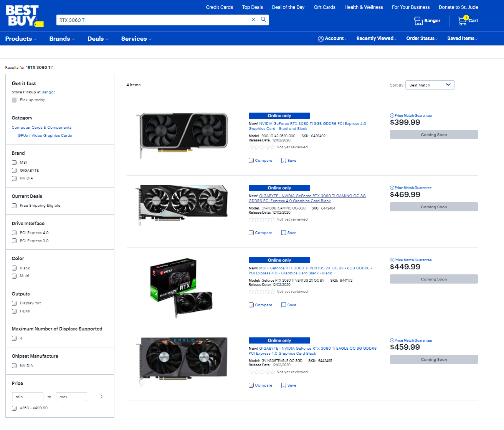The image size is (504, 430).
Task: Expand the Order Status dropdown
Action: [422, 38]
